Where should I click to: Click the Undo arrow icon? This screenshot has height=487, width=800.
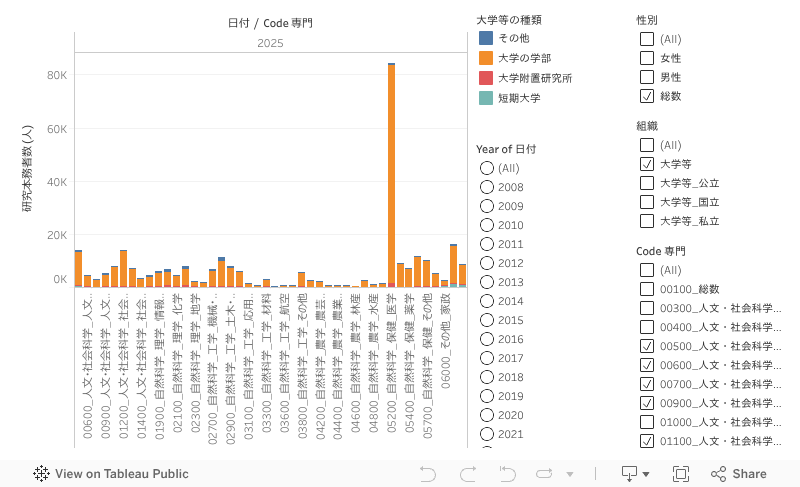tap(428, 474)
